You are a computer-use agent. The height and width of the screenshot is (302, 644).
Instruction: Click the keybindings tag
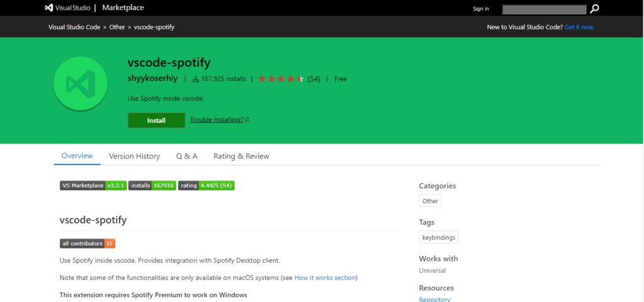(438, 237)
